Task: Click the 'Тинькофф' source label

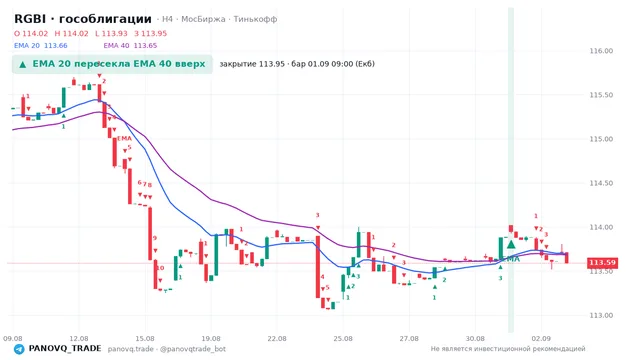Action: click(x=256, y=19)
